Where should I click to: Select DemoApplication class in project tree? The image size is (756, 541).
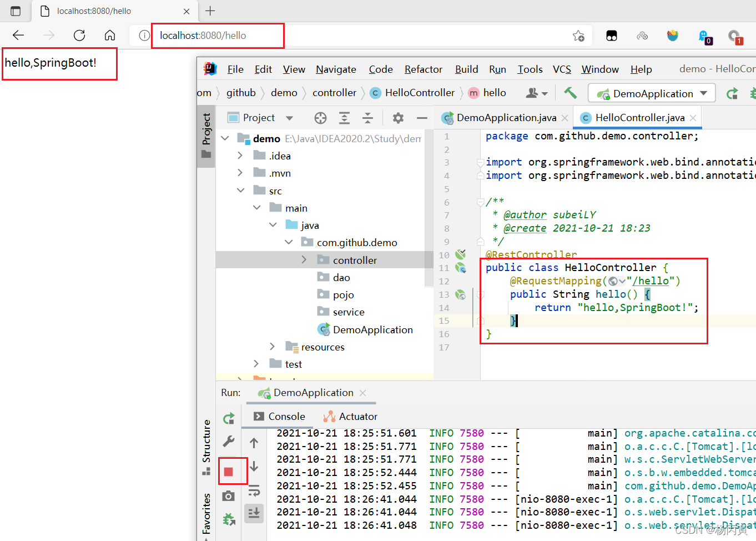(365, 329)
